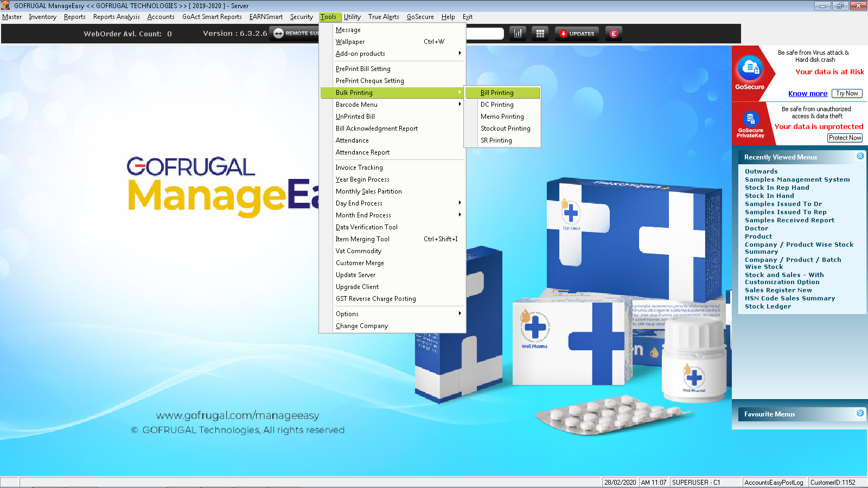Expand the Options submenu
868x488 pixels.
(393, 314)
